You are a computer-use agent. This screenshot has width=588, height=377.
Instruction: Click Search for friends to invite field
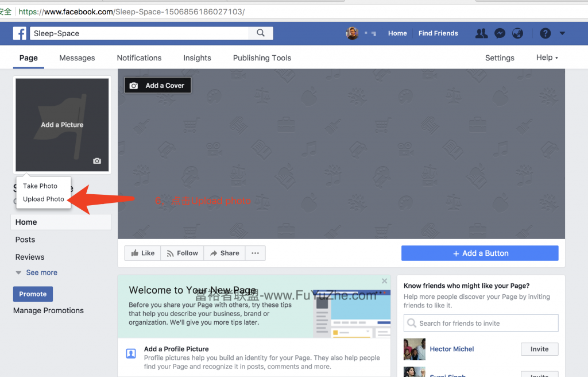click(x=481, y=324)
